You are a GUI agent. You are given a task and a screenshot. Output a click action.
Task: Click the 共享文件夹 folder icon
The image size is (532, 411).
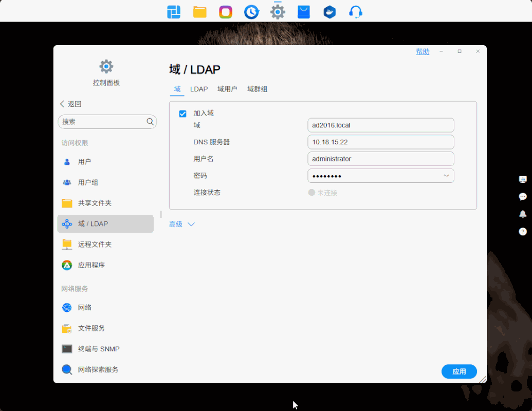click(x=67, y=203)
